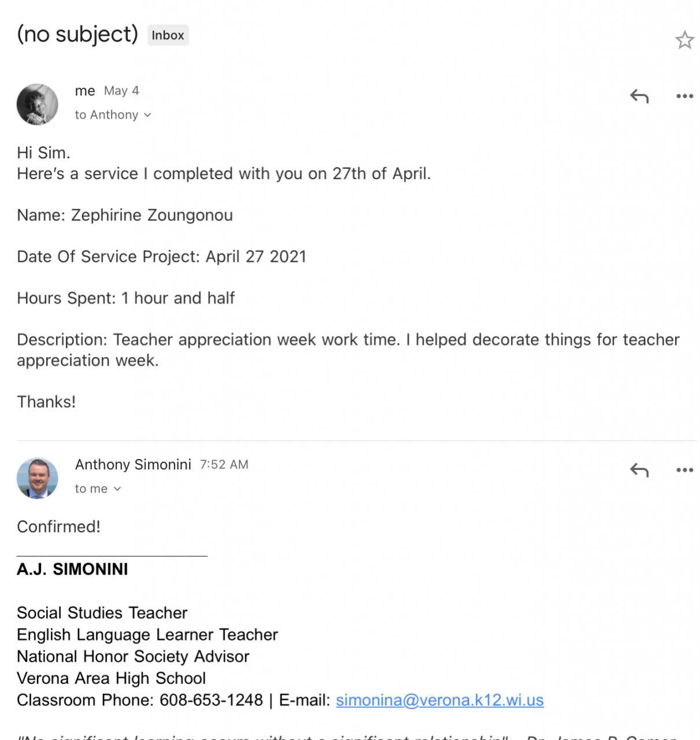Tap the classroom phone number 608-653-1248
This screenshot has height=740, width=700.
(x=211, y=700)
